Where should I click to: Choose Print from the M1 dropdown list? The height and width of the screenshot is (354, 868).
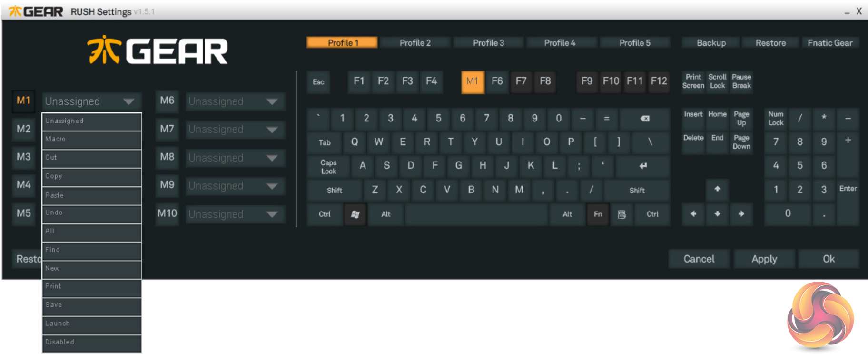92,288
